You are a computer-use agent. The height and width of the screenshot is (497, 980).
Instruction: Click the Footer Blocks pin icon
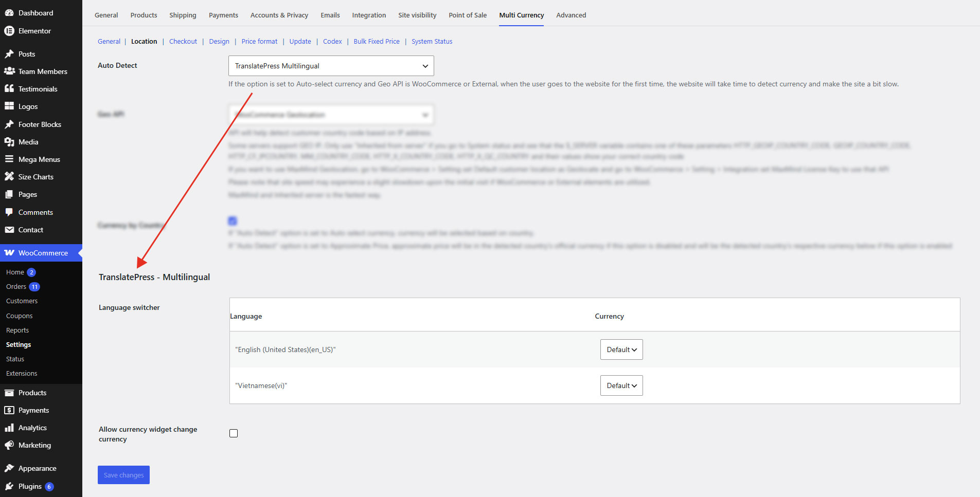pyautogui.click(x=9, y=124)
